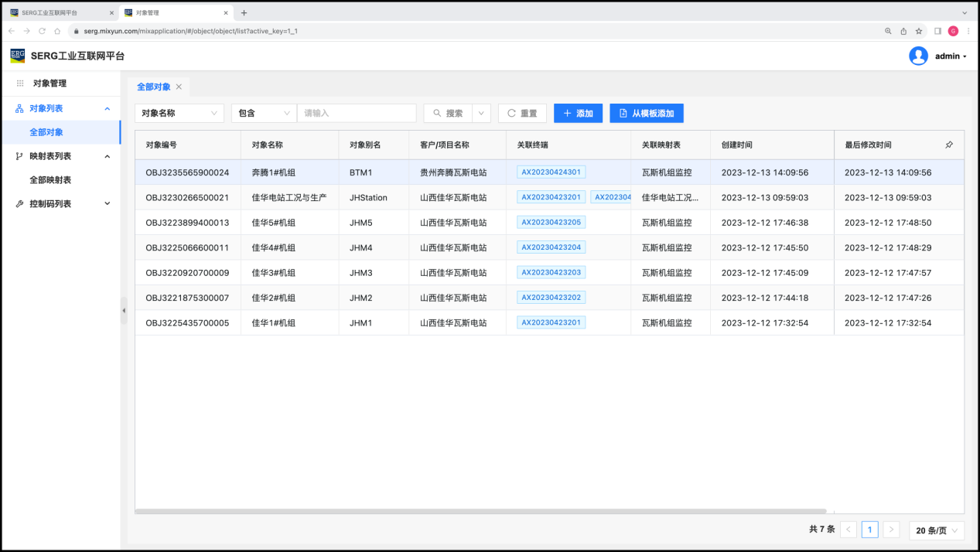Select 全部对象 in the sidebar
This screenshot has height=552, width=980.
(46, 132)
